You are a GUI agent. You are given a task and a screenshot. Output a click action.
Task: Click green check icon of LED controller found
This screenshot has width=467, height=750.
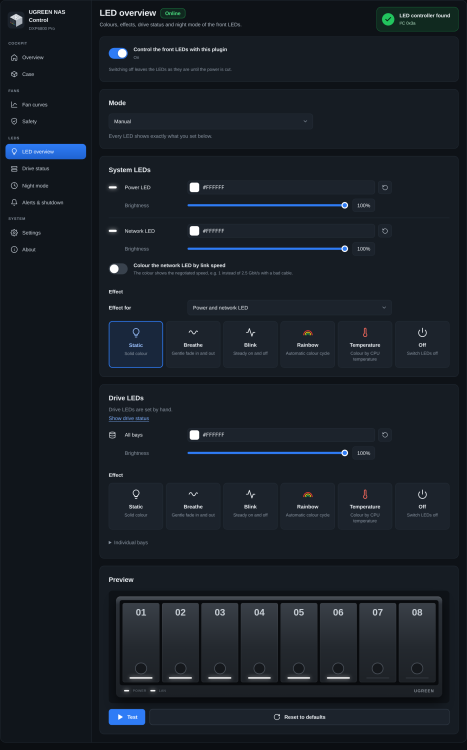click(388, 19)
